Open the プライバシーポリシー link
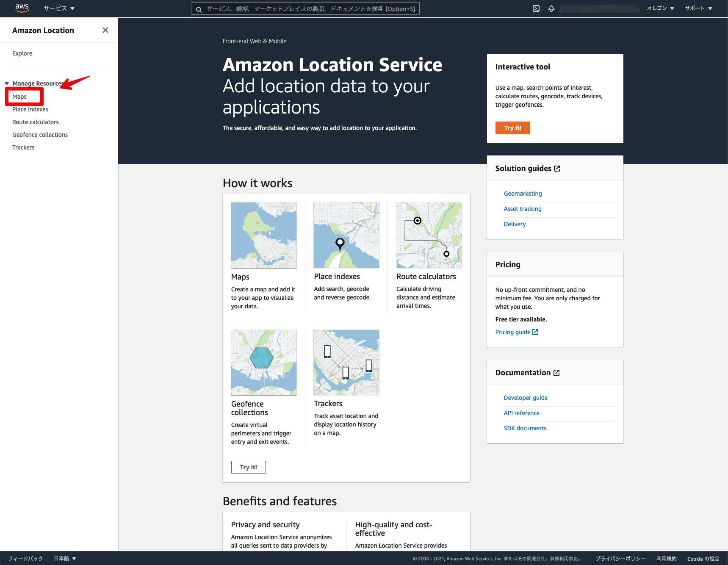Viewport: 728px width, 565px height. pos(620,559)
